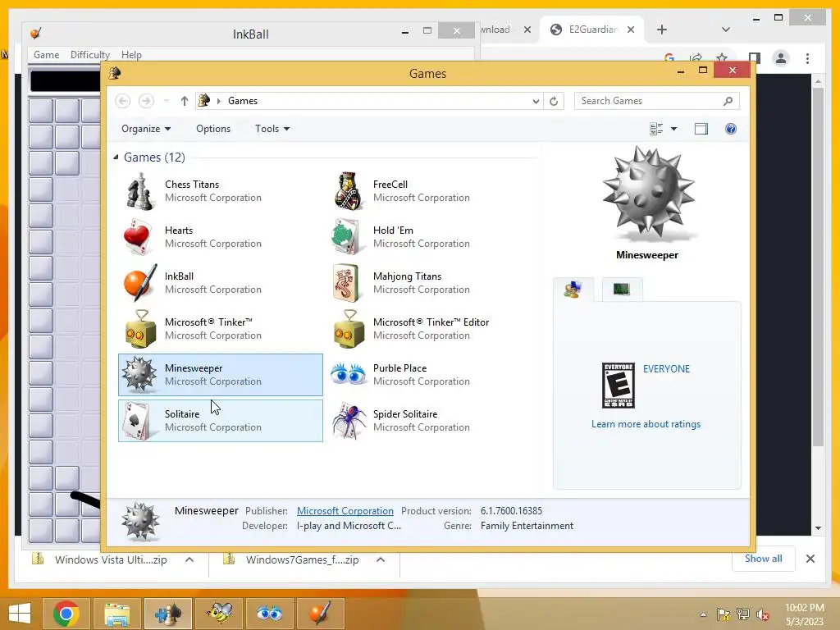
Task: Click the Forward navigation arrow in Games
Action: pos(146,101)
